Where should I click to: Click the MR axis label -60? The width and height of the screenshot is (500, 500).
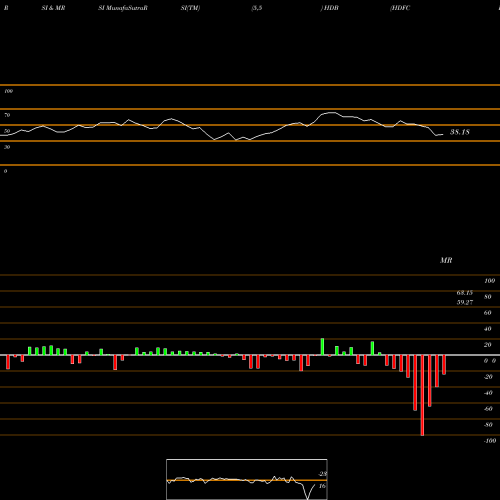tap(488, 409)
